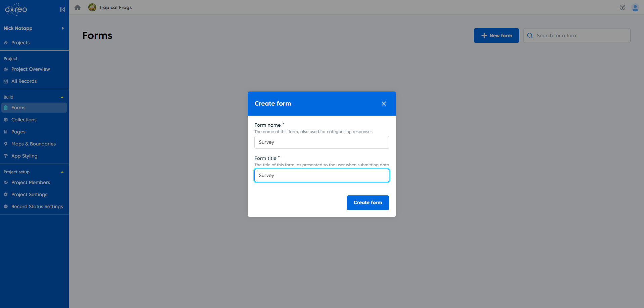This screenshot has width=644, height=308.
Task: Click the Tropical Frogs project name
Action: [115, 7]
